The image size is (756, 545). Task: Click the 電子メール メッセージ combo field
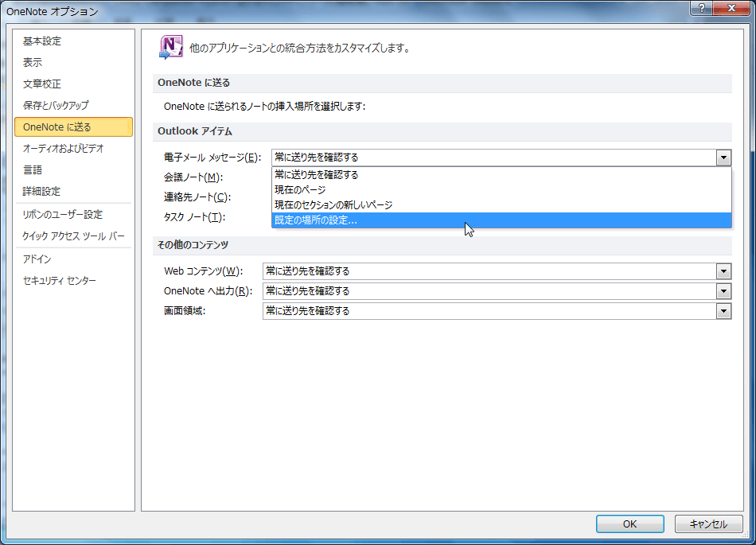(501, 158)
